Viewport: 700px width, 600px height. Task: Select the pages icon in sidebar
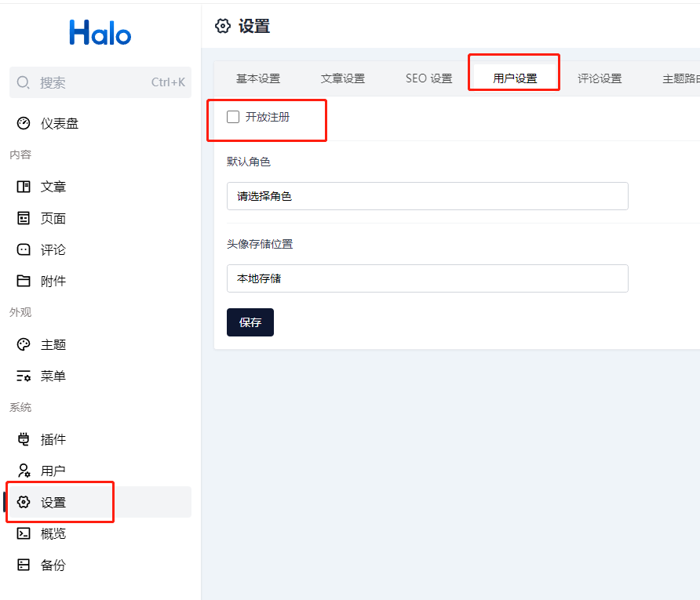[24, 218]
